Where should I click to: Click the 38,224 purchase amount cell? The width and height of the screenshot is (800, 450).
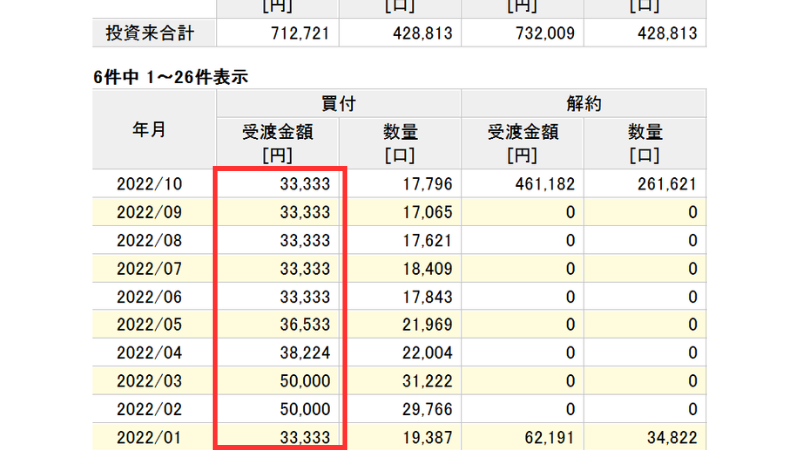(303, 352)
